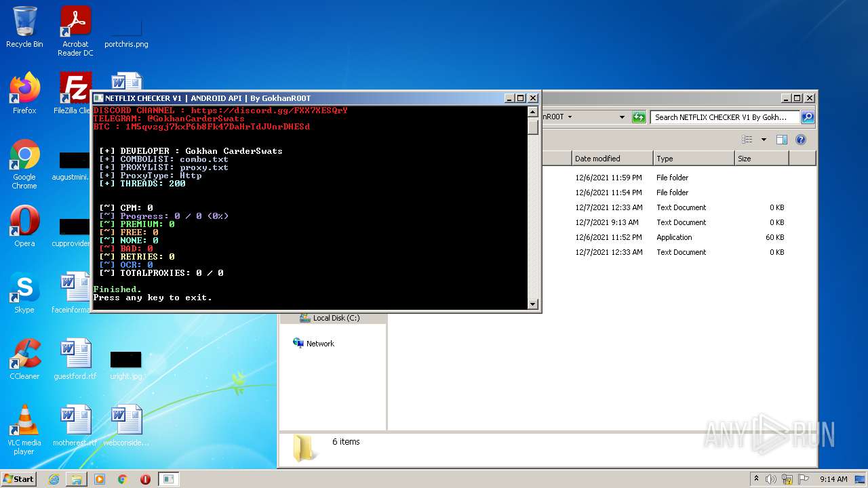Click the Start button
The image size is (868, 488).
click(x=19, y=479)
